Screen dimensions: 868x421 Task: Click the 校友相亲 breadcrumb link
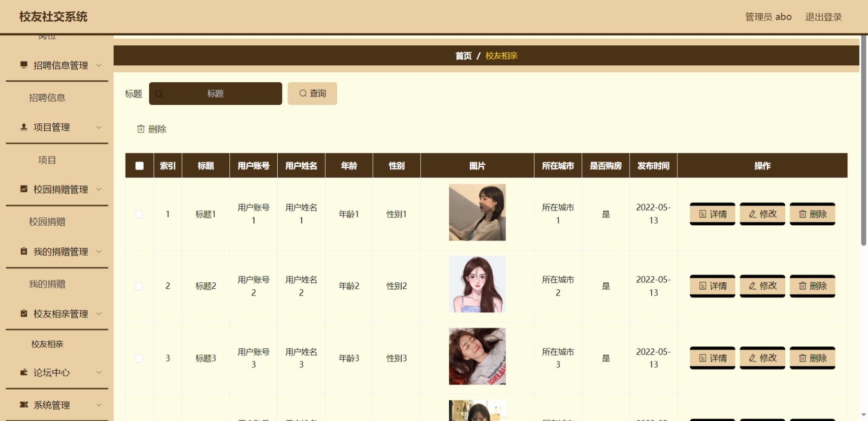tap(502, 56)
